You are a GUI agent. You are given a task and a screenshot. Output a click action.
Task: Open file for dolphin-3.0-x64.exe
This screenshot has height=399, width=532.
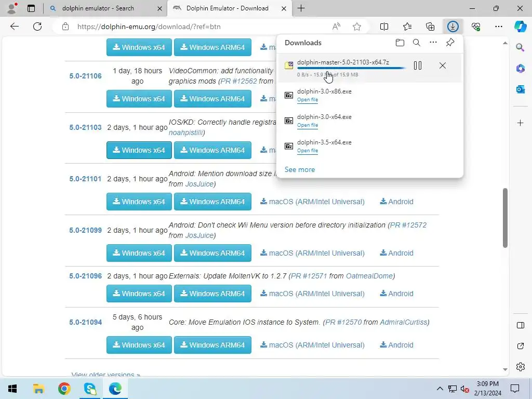[x=308, y=125]
